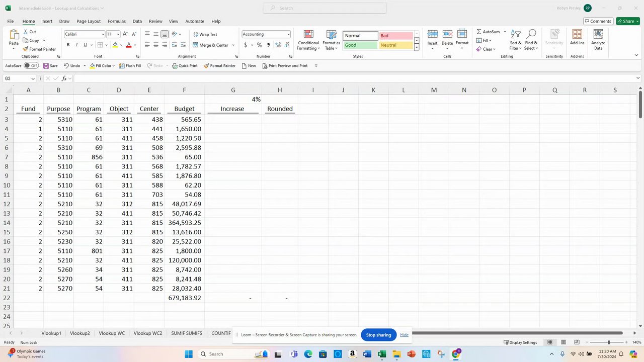Expand the Name Box dropdown
This screenshot has width=644, height=362.
point(33,78)
